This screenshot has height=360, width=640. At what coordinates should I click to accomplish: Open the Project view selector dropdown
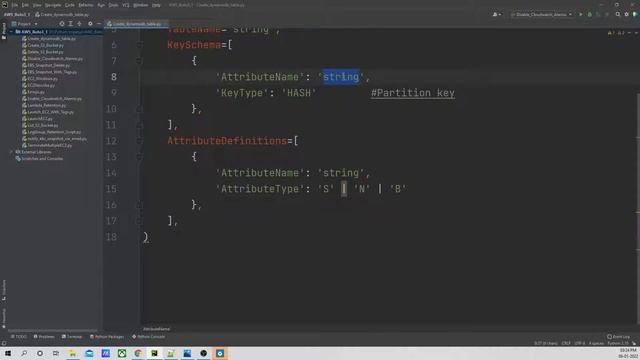coord(25,24)
